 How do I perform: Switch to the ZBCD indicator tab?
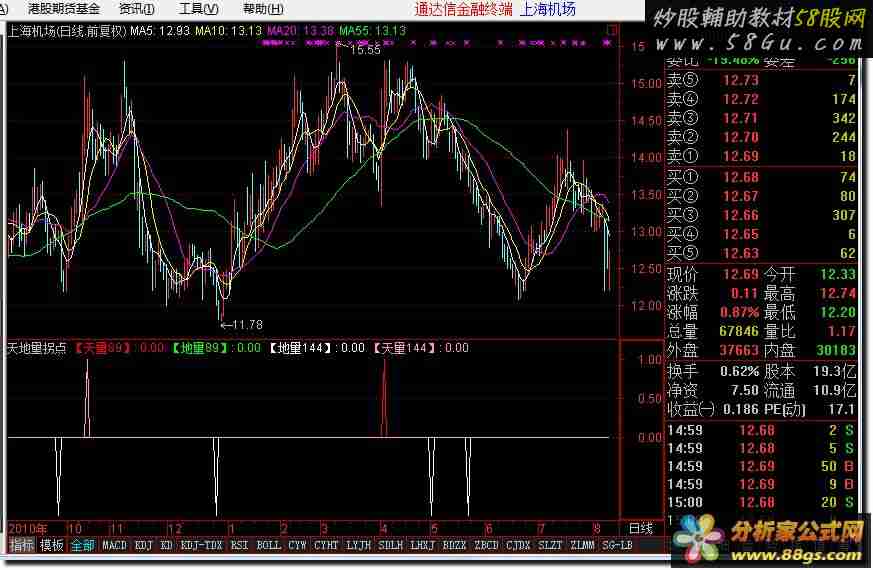tap(486, 545)
